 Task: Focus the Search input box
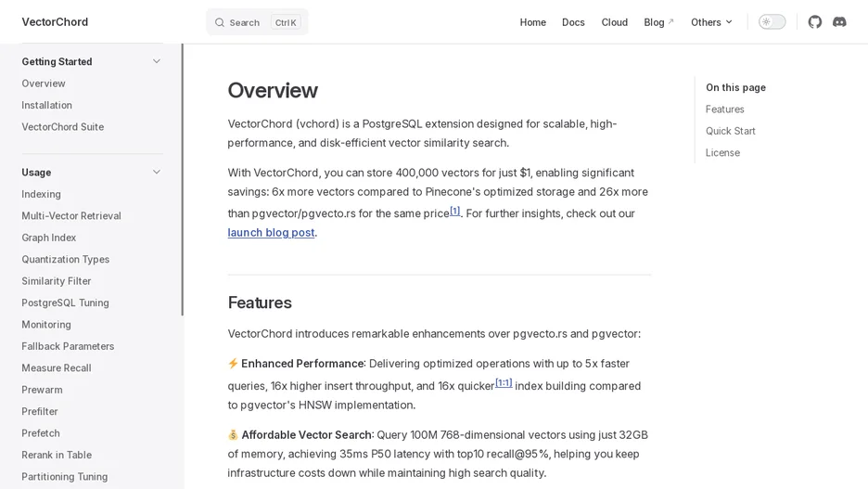(x=258, y=22)
